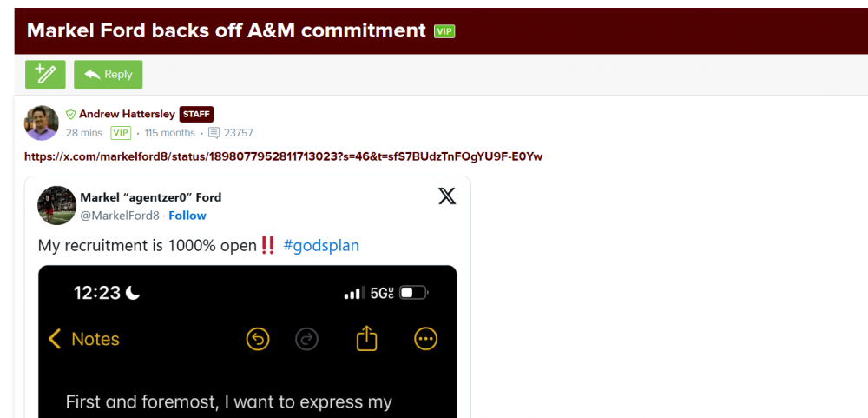
Task: Tap the greyed redo arrow in the Notes screenshot
Action: (306, 339)
